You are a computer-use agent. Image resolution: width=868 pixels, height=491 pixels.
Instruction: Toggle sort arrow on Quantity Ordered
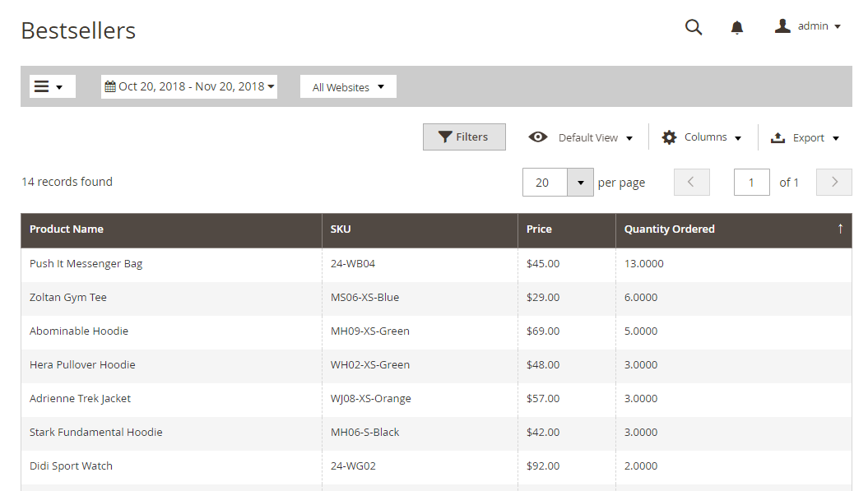pos(840,229)
